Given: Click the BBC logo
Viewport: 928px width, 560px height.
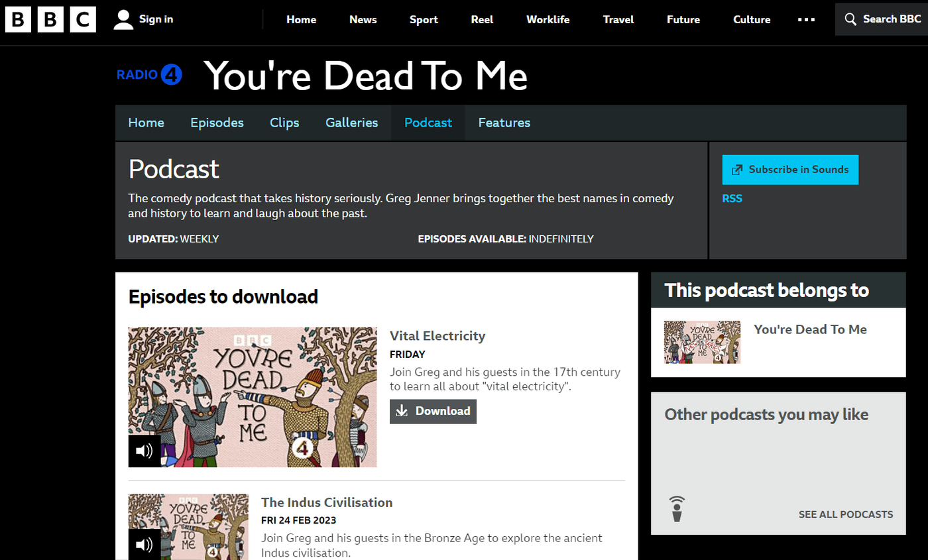Looking at the screenshot, I should [x=50, y=19].
